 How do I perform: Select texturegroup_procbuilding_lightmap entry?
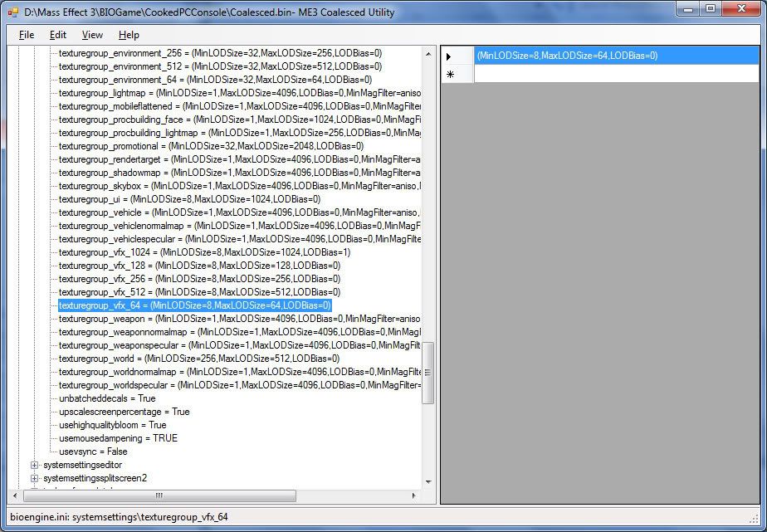click(240, 133)
